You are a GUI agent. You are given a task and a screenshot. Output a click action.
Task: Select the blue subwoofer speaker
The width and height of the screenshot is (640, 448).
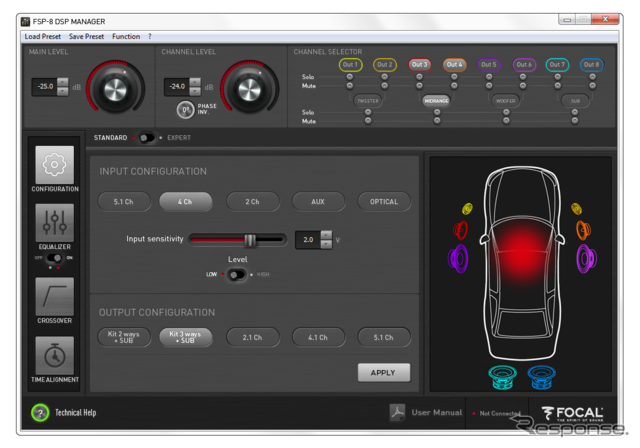pos(541,377)
